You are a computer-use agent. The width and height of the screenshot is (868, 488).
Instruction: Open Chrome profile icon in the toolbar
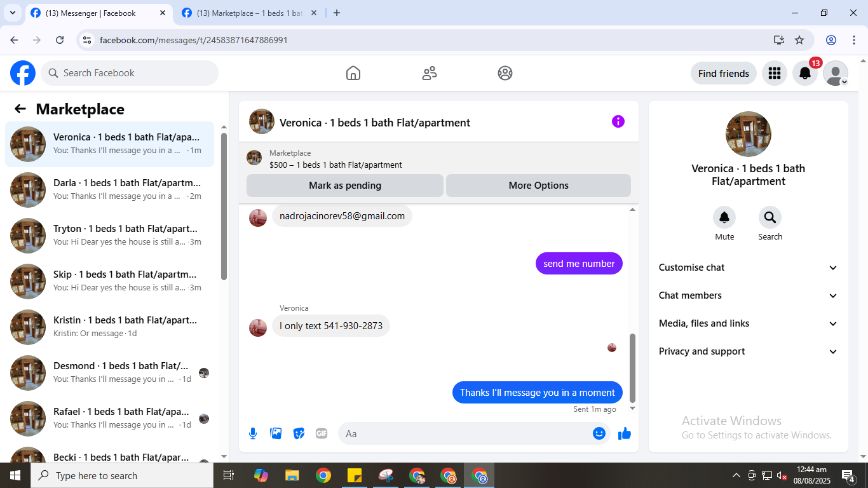(831, 40)
